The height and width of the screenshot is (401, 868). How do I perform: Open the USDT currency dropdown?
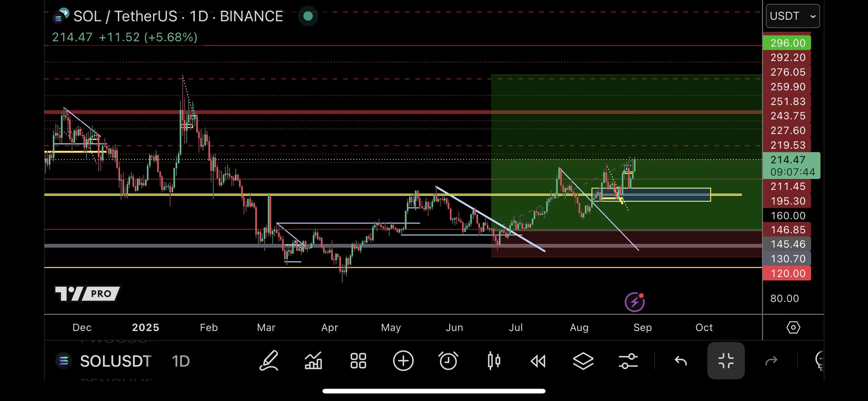(x=793, y=16)
